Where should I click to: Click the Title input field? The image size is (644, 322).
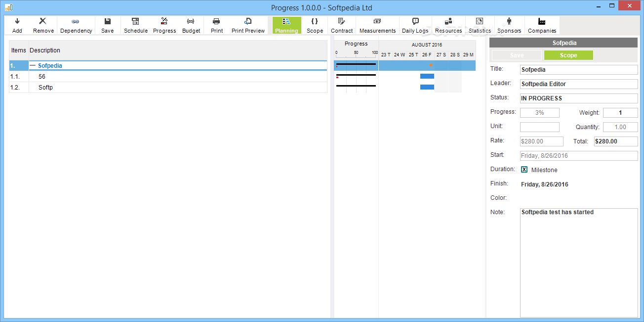579,70
